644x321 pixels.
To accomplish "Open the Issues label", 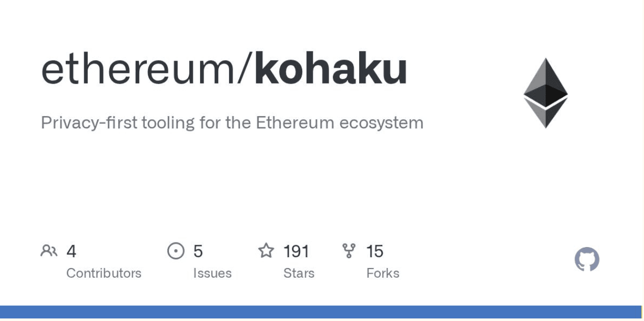I will [x=212, y=273].
